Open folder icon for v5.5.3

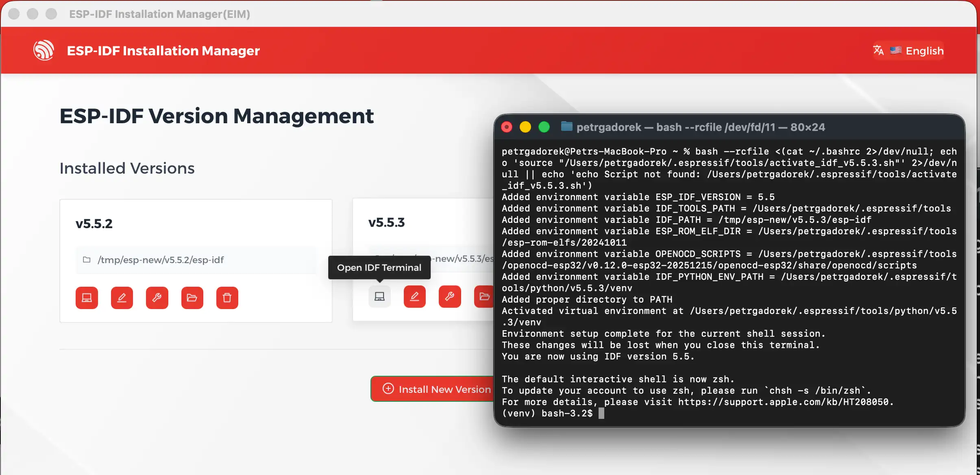click(x=484, y=296)
